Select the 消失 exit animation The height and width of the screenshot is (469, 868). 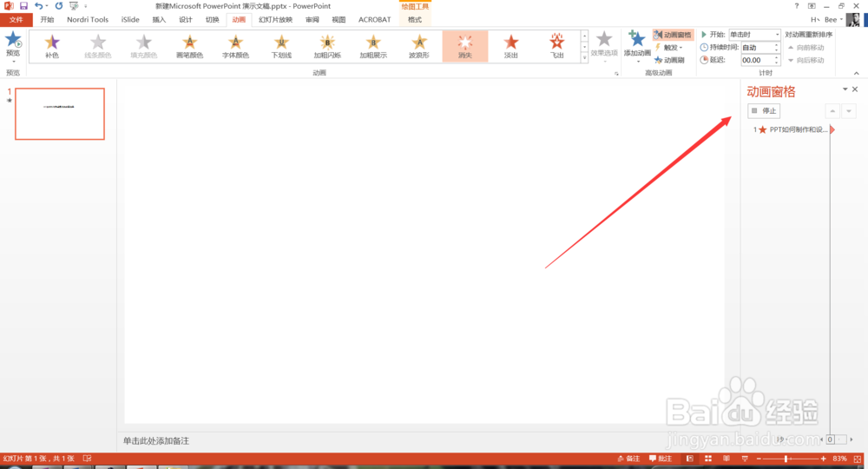465,46
